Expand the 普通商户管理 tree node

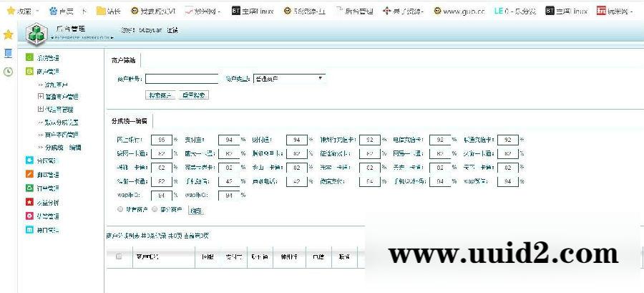[40, 97]
